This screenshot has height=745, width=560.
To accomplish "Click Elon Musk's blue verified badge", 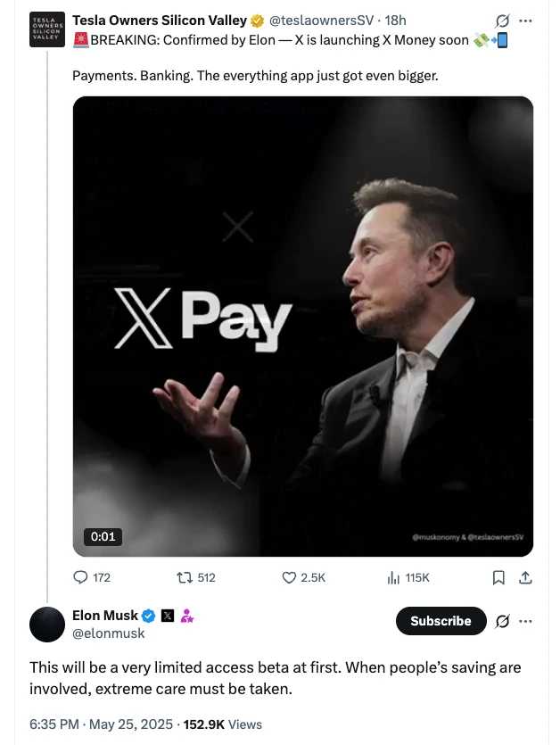I will point(148,615).
